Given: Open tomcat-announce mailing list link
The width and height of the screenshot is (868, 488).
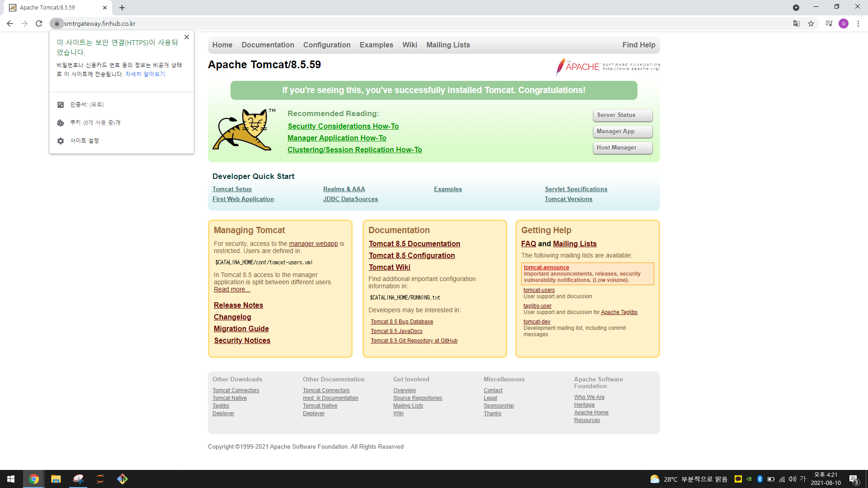Looking at the screenshot, I should pos(546,267).
